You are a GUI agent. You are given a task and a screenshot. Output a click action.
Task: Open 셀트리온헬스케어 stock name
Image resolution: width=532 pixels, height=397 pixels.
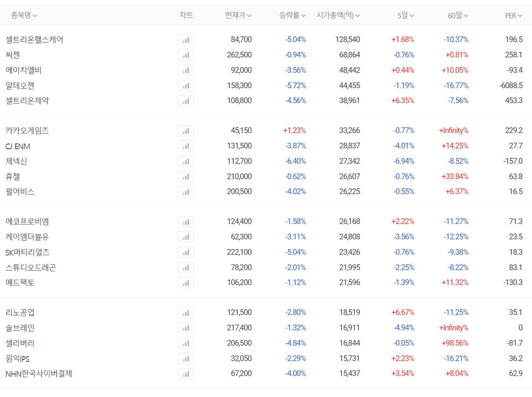click(34, 40)
